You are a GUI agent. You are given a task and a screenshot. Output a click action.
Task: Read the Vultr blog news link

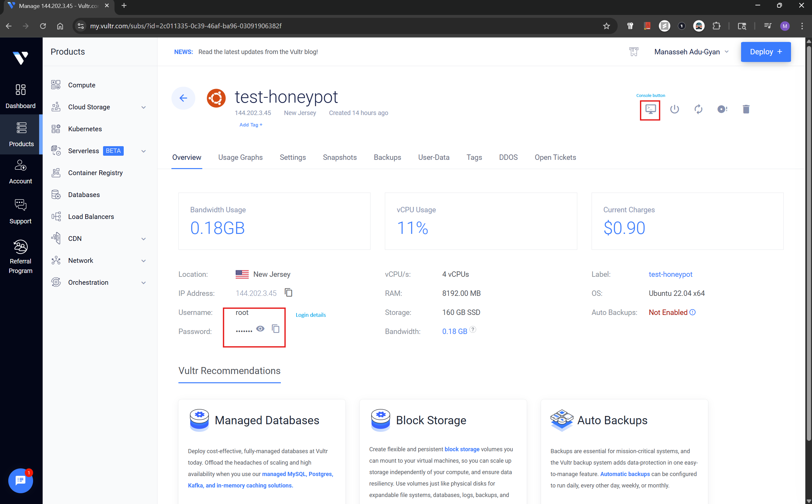(x=258, y=52)
